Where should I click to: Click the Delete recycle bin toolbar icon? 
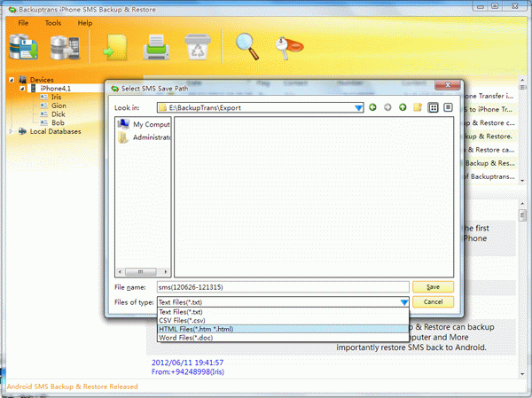click(x=198, y=46)
